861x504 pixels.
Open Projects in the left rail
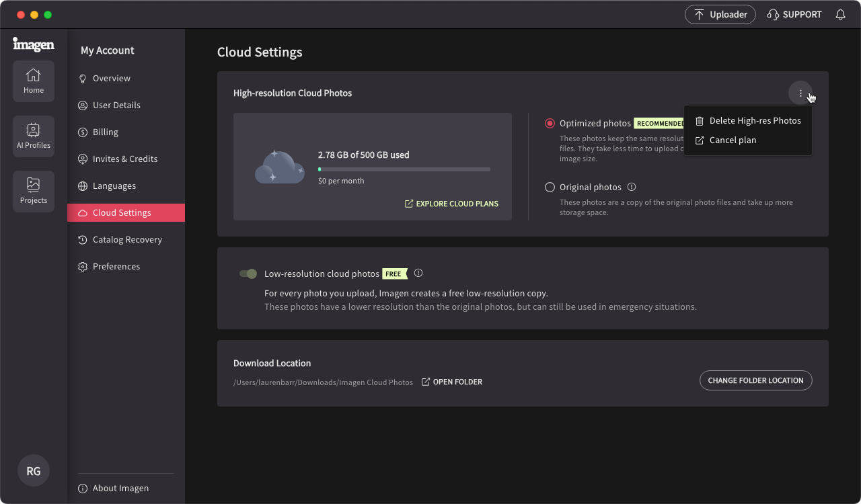pos(34,192)
